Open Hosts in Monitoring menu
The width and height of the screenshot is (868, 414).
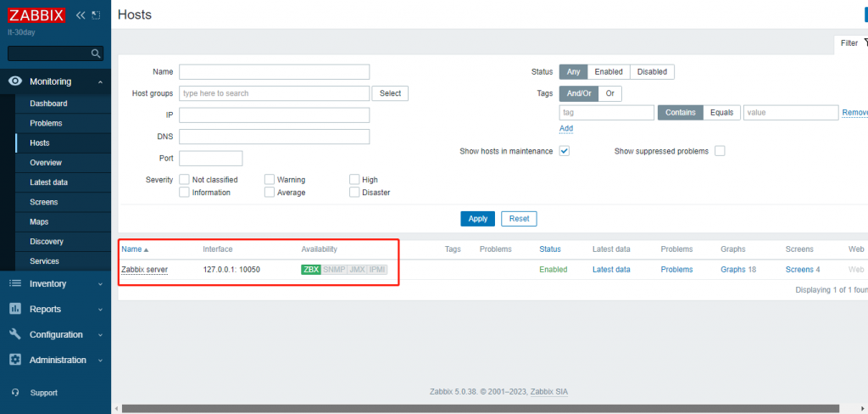click(63, 143)
